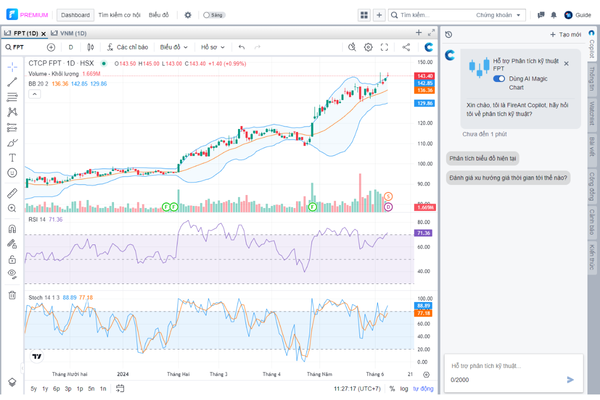The width and height of the screenshot is (600, 400).
Task: Select the 6p time range
Action: 56,389
